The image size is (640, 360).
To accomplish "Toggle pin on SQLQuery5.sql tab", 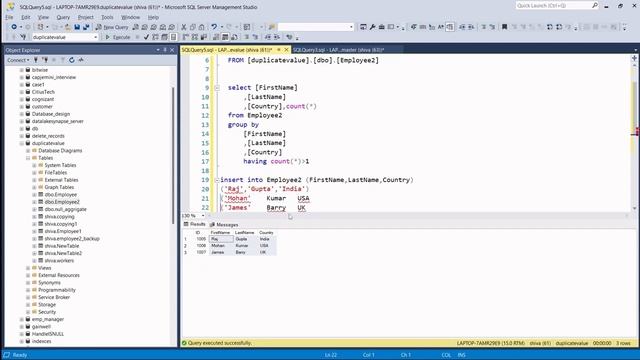I will coord(279,50).
